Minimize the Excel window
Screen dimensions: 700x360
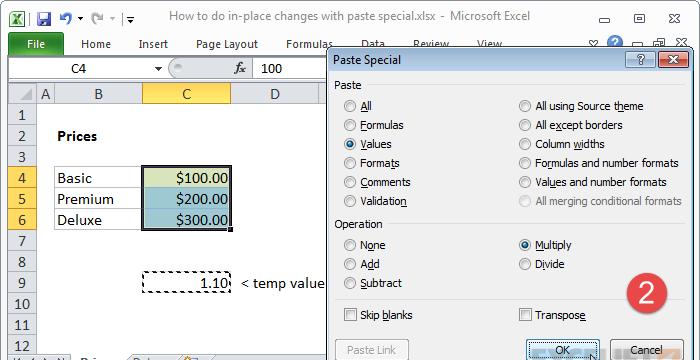pyautogui.click(x=604, y=19)
